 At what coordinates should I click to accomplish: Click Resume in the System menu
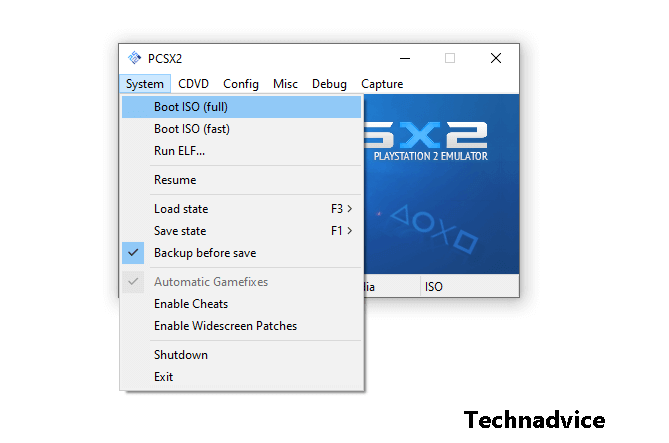(x=241, y=180)
